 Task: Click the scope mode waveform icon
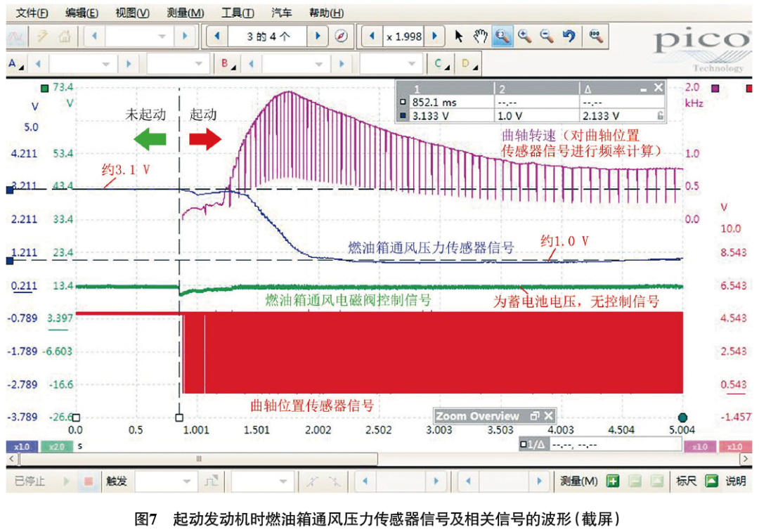tap(15, 37)
